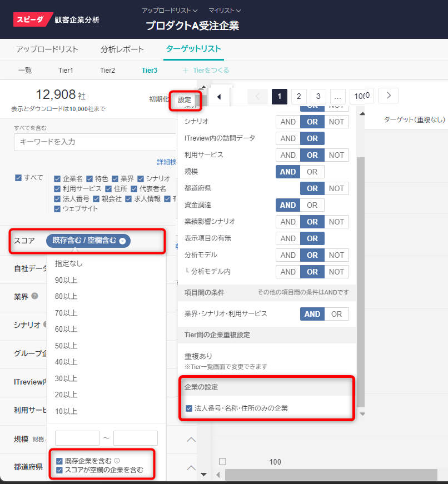The width and height of the screenshot is (448, 484).
Task: Open the アップロードリスト dropdown in header
Action: click(169, 11)
